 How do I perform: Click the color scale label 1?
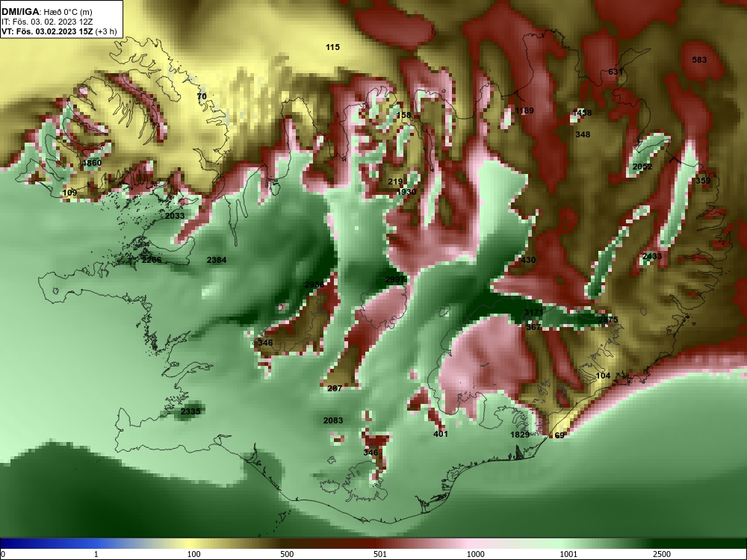point(96,554)
